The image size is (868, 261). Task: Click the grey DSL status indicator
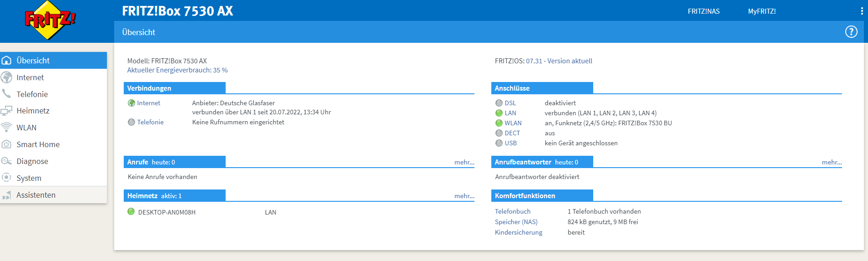pyautogui.click(x=499, y=103)
